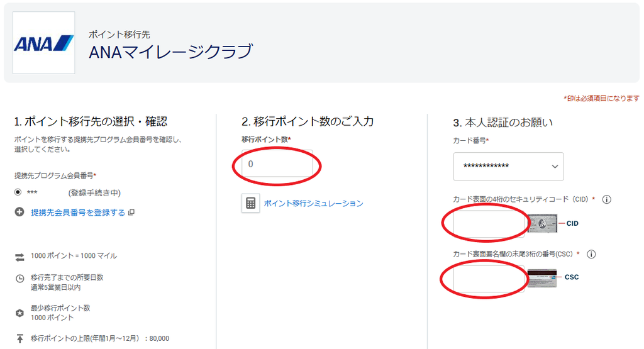Click the dropdown chevron in the card number box
The width and height of the screenshot is (644, 349).
pyautogui.click(x=555, y=166)
